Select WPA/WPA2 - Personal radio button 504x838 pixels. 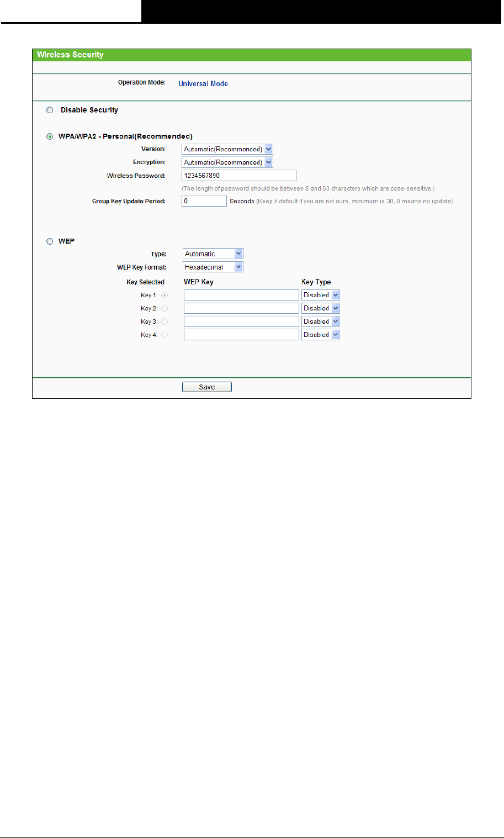point(50,136)
